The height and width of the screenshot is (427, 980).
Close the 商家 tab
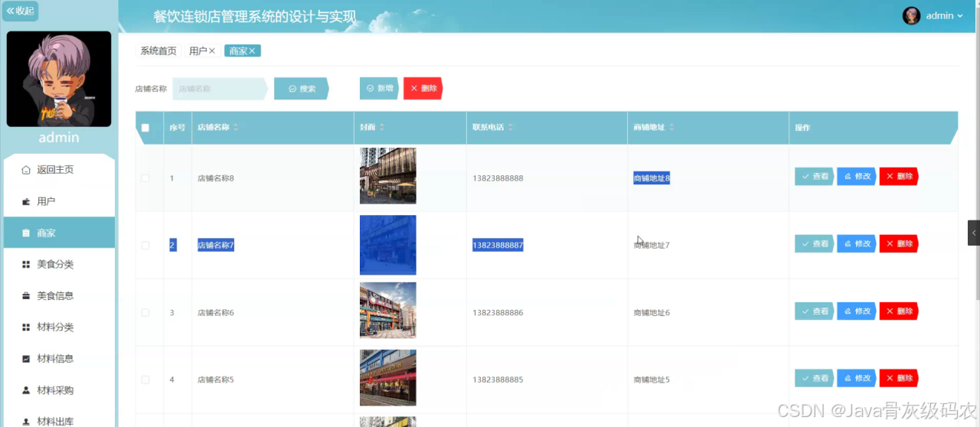[x=252, y=51]
